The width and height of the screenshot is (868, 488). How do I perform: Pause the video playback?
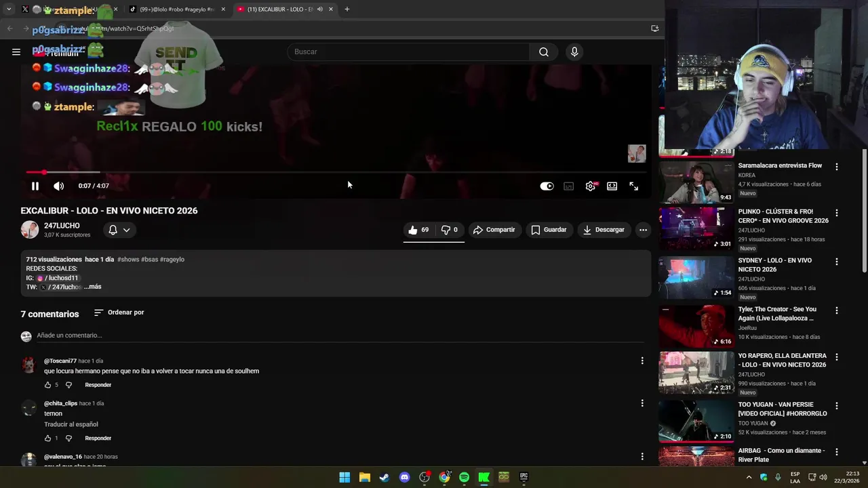(x=35, y=186)
